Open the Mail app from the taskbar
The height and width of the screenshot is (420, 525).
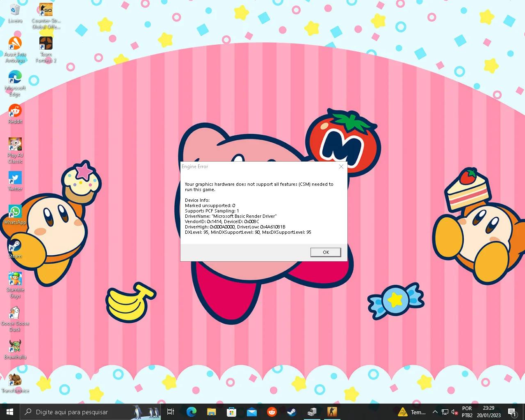point(251,412)
